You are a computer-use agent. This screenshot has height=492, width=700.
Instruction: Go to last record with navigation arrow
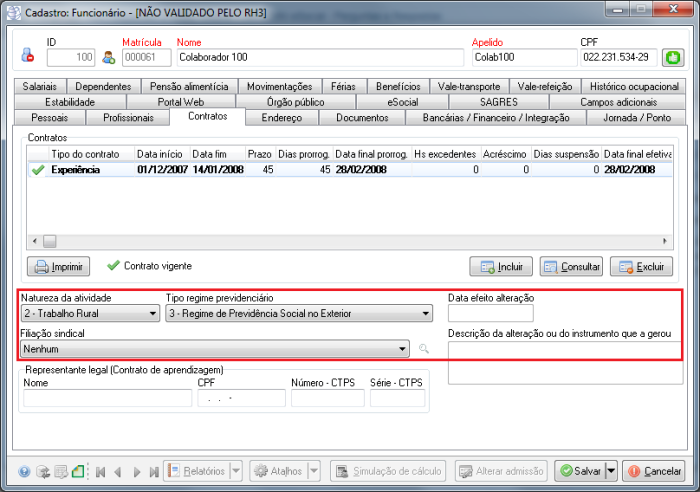tap(153, 471)
